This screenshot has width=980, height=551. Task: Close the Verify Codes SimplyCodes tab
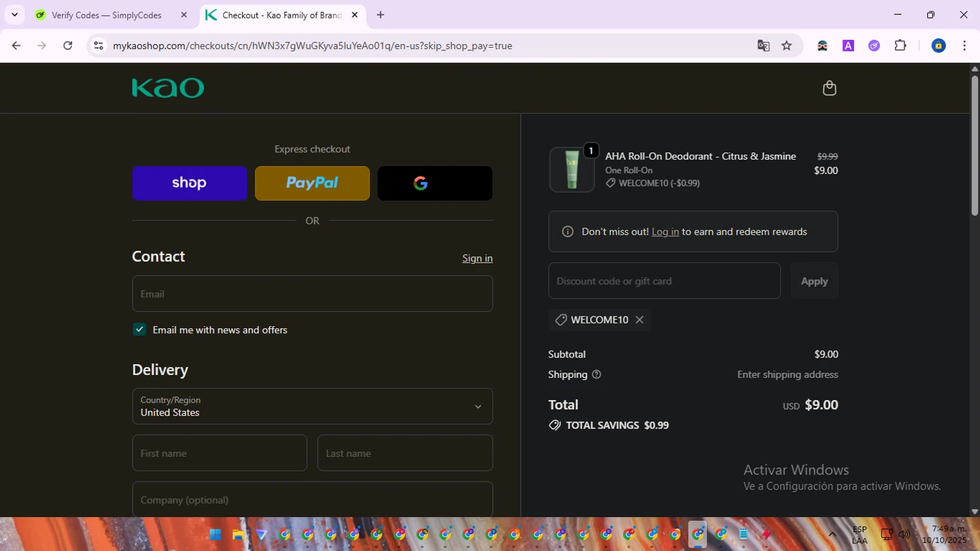pyautogui.click(x=184, y=14)
